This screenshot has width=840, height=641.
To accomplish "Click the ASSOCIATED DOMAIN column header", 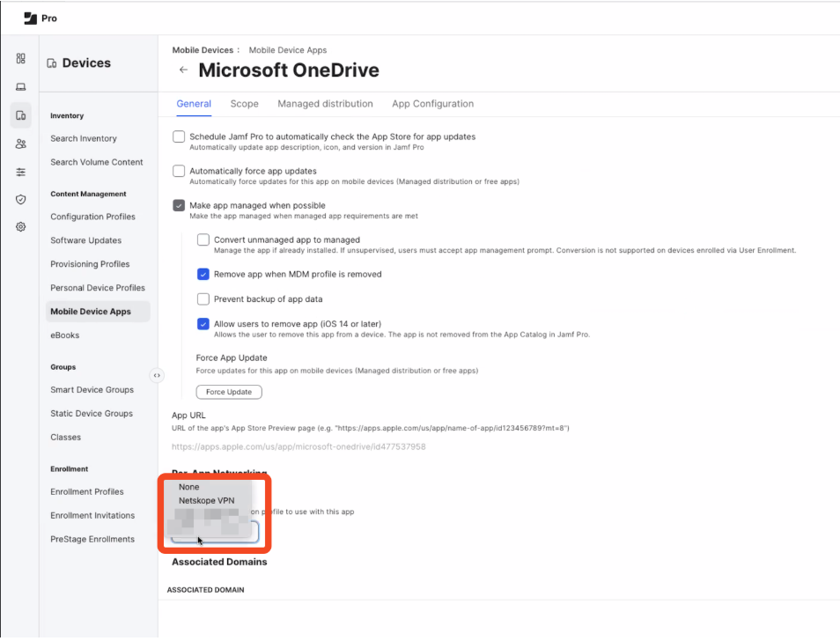I will tap(206, 590).
